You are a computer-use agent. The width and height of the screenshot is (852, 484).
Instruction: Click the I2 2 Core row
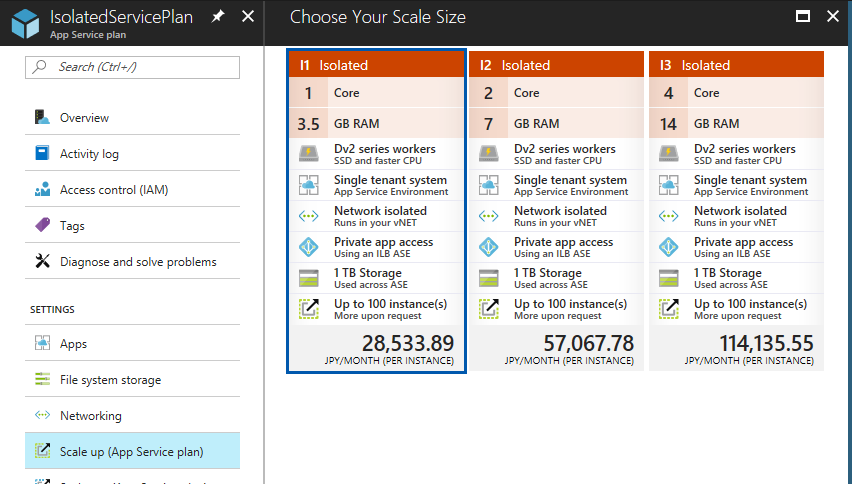556,92
